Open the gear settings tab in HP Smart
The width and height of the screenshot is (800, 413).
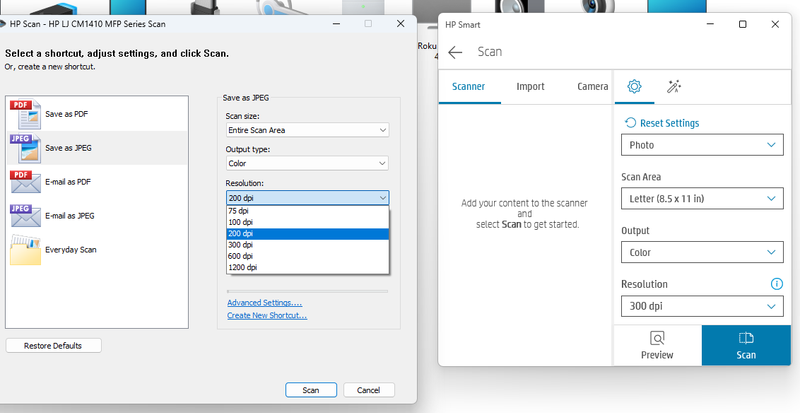point(634,86)
